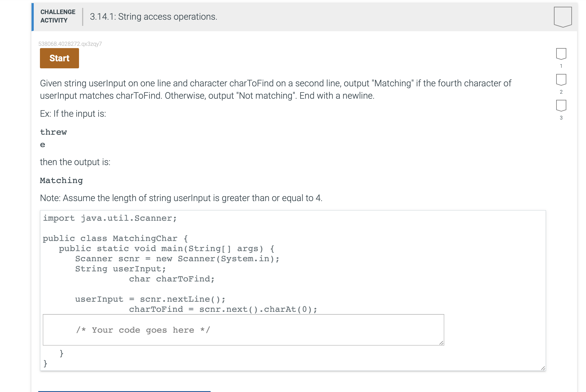Click the example output 'Matching'

tap(61, 181)
